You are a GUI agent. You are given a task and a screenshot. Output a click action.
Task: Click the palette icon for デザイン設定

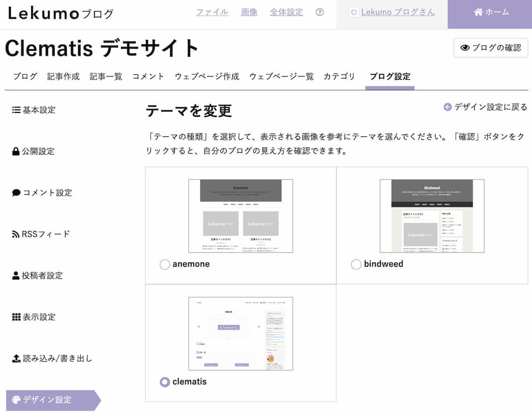click(x=16, y=400)
